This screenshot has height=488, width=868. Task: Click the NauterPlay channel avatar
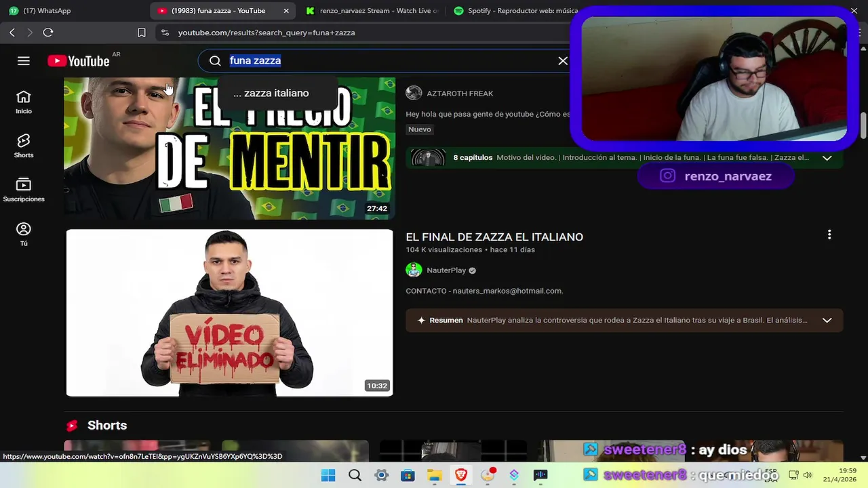[x=414, y=270]
